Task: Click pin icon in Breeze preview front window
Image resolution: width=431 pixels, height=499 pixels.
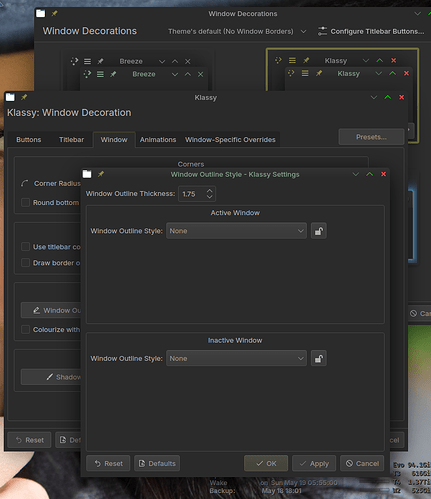Action: 113,74
